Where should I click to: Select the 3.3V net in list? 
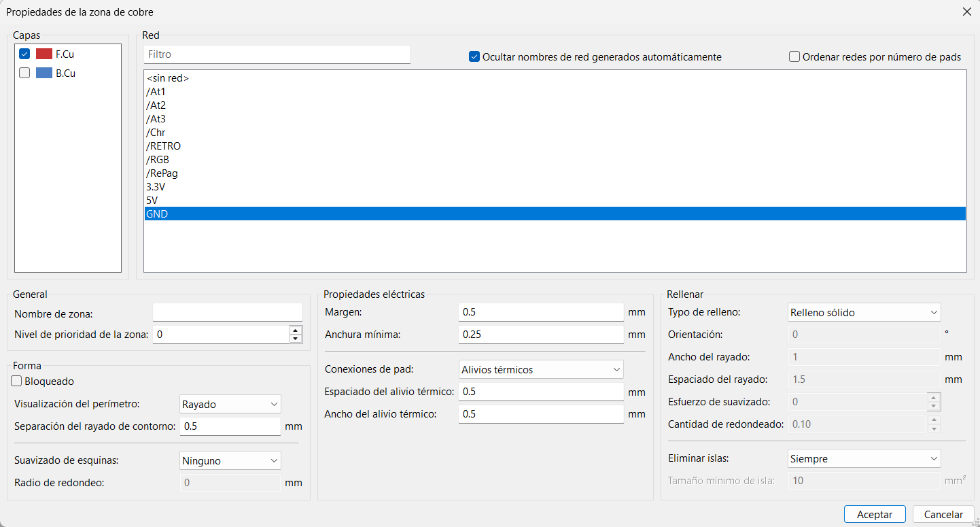tap(156, 186)
